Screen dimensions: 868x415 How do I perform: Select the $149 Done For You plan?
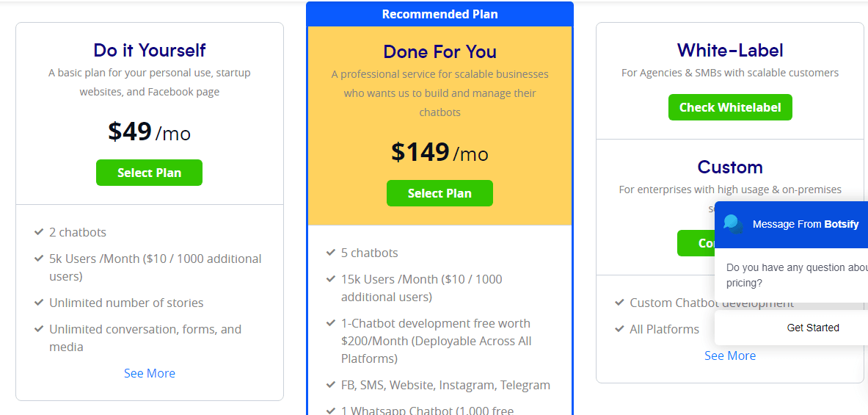pos(440,193)
